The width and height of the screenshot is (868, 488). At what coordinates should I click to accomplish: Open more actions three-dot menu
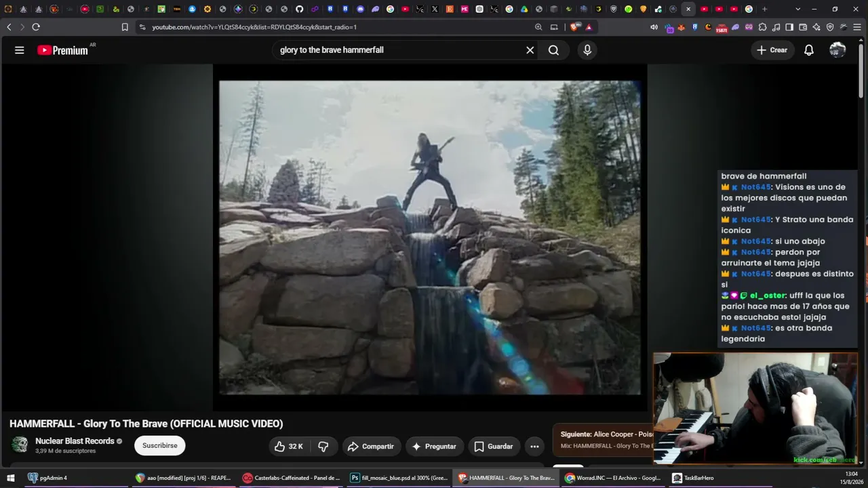pyautogui.click(x=534, y=447)
